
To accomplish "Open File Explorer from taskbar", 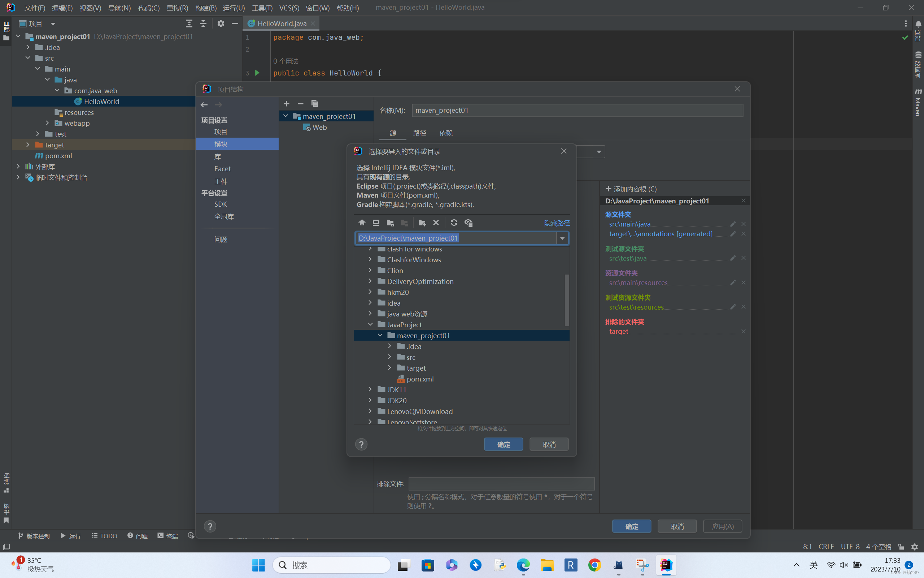I will click(x=547, y=565).
